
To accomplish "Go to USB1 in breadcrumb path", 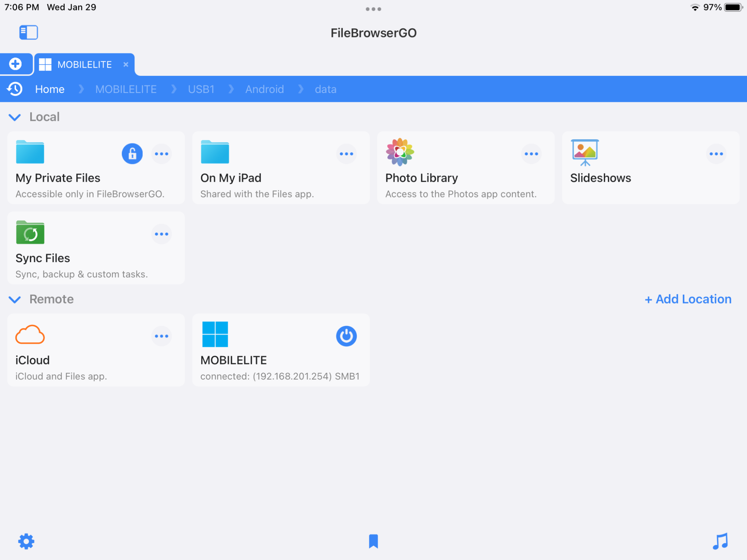I will point(201,89).
